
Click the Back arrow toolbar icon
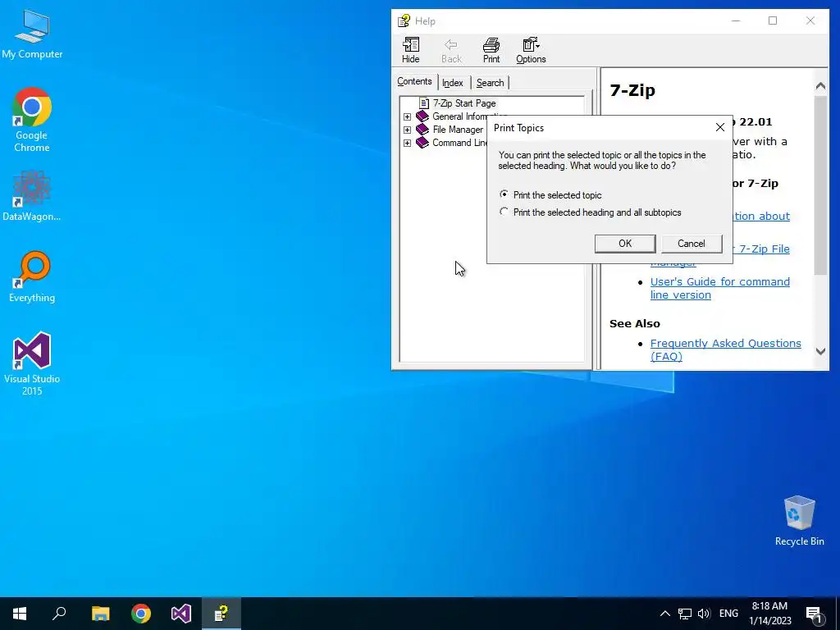pyautogui.click(x=451, y=50)
